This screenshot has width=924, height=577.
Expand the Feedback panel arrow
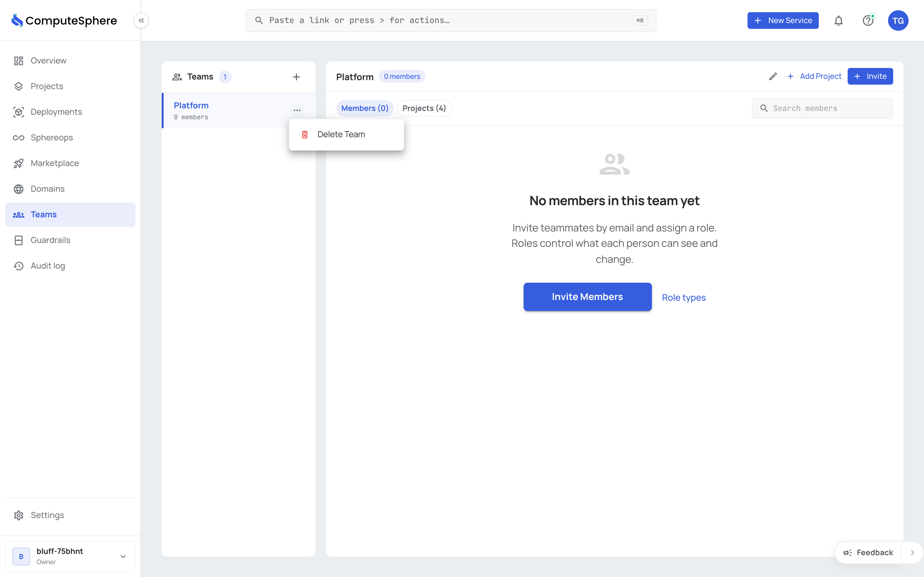click(912, 553)
